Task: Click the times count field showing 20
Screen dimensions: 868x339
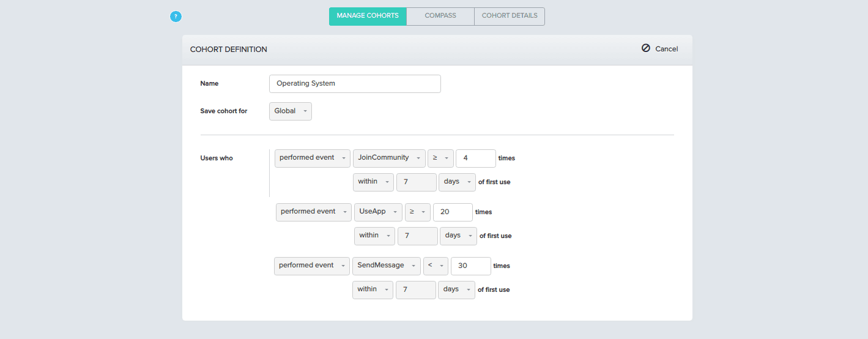Action: pos(452,212)
